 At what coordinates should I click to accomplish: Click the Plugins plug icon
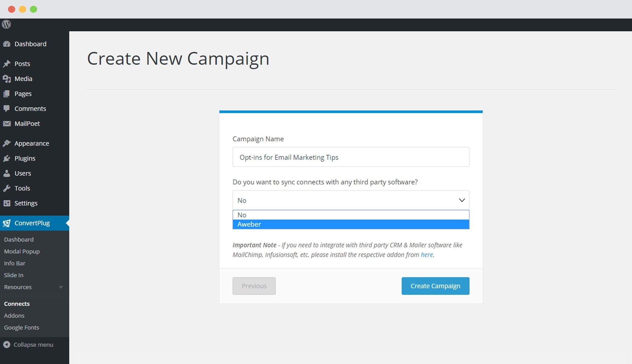7,159
